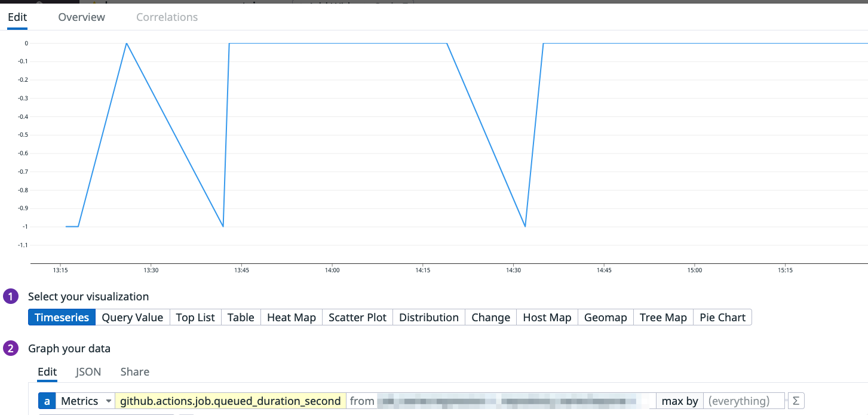
Task: Choose the Table visualization
Action: 241,317
